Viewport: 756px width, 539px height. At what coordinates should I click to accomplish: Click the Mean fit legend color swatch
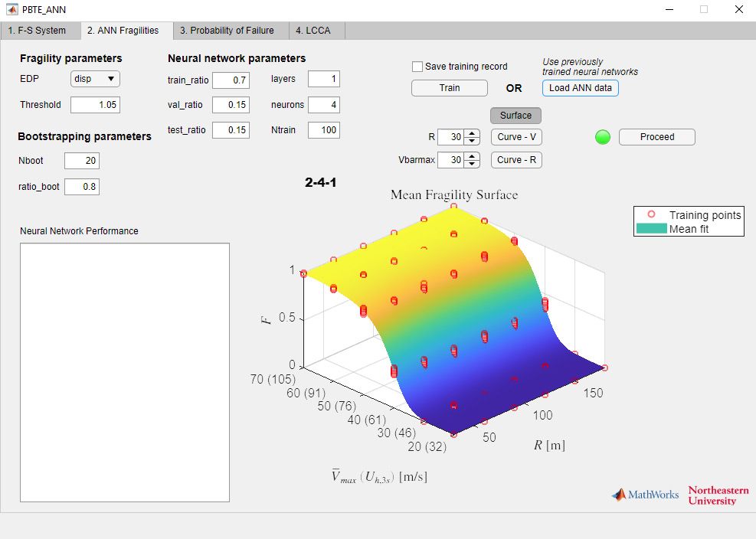coord(653,227)
